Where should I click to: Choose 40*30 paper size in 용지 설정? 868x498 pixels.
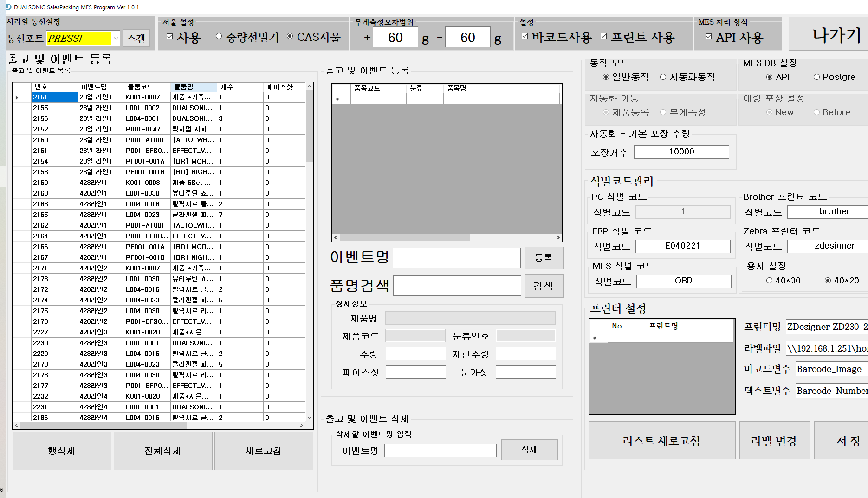tap(770, 281)
